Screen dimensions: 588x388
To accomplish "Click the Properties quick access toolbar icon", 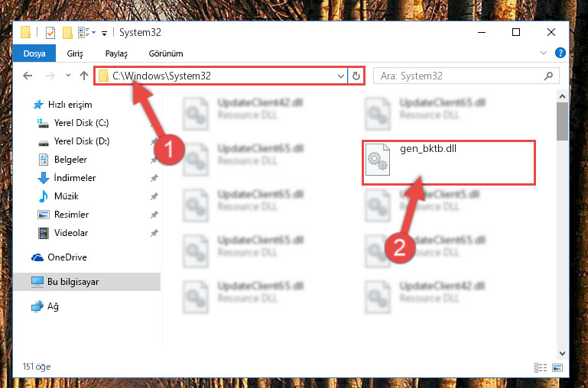I will (x=50, y=33).
